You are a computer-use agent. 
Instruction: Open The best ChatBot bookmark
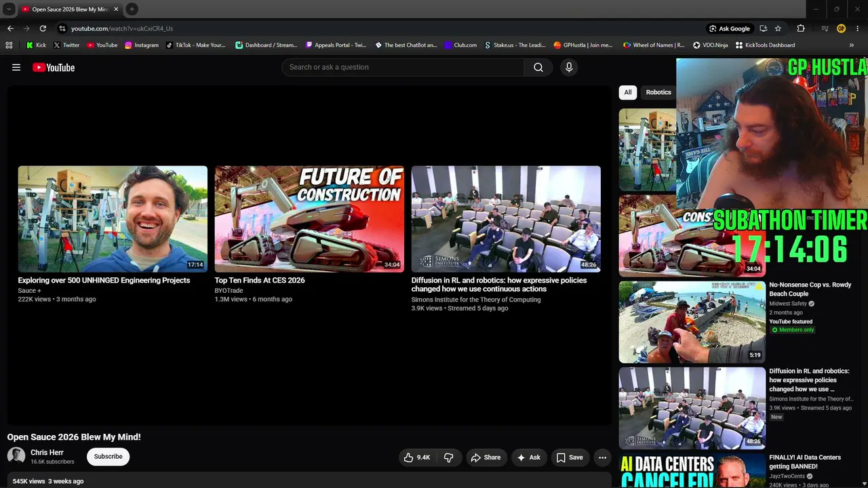tap(406, 45)
